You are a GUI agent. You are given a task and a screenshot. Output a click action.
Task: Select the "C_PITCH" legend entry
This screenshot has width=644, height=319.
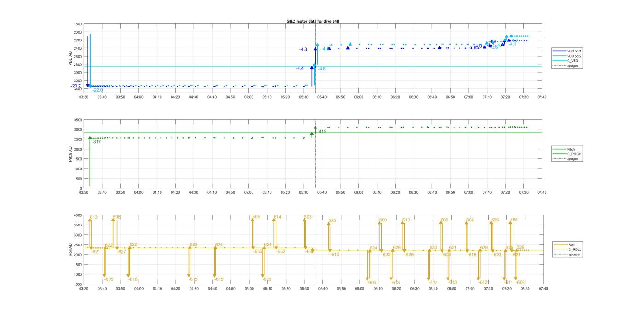567,154
